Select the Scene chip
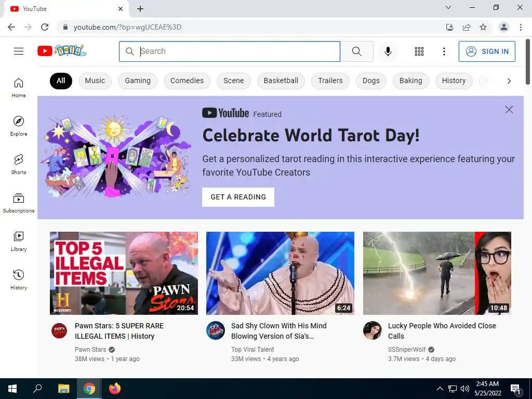The image size is (532, 399). 234,81
